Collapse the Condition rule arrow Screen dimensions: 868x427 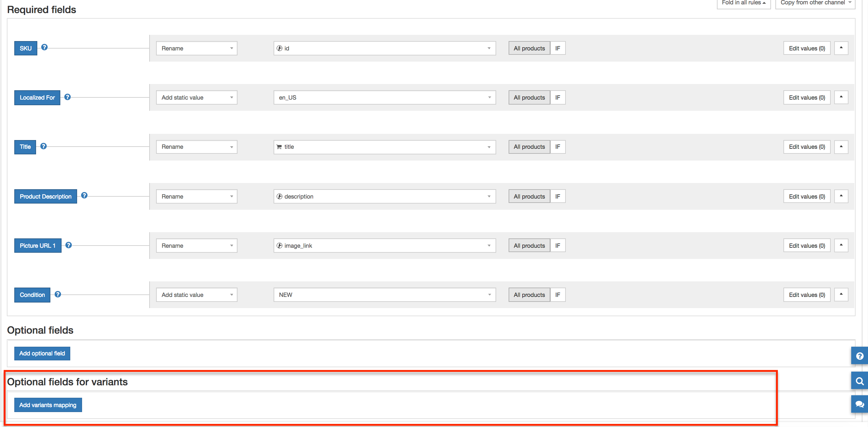[841, 294]
